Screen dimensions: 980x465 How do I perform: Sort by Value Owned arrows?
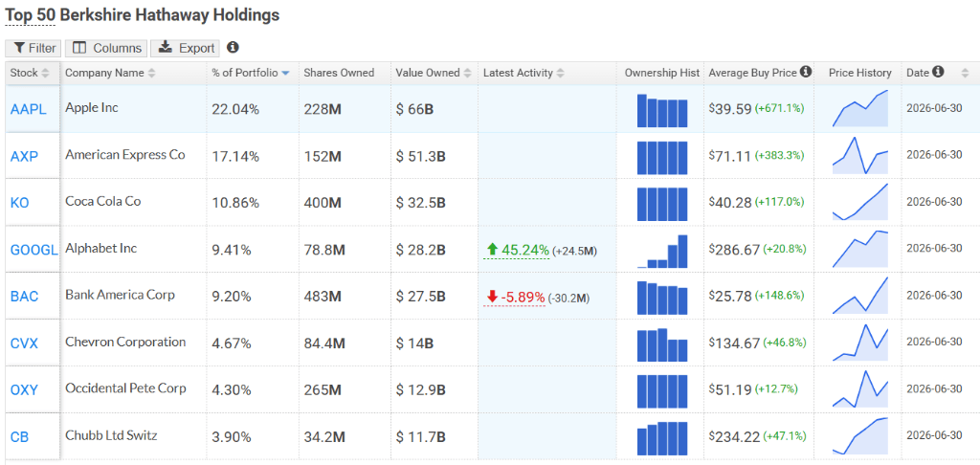tap(467, 73)
